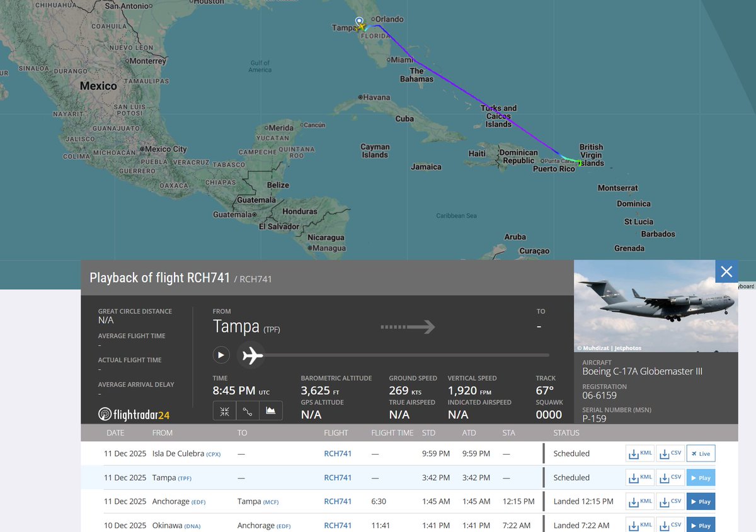Click the 269 KTS ground speed value
This screenshot has width=756, height=532.
[x=405, y=390]
